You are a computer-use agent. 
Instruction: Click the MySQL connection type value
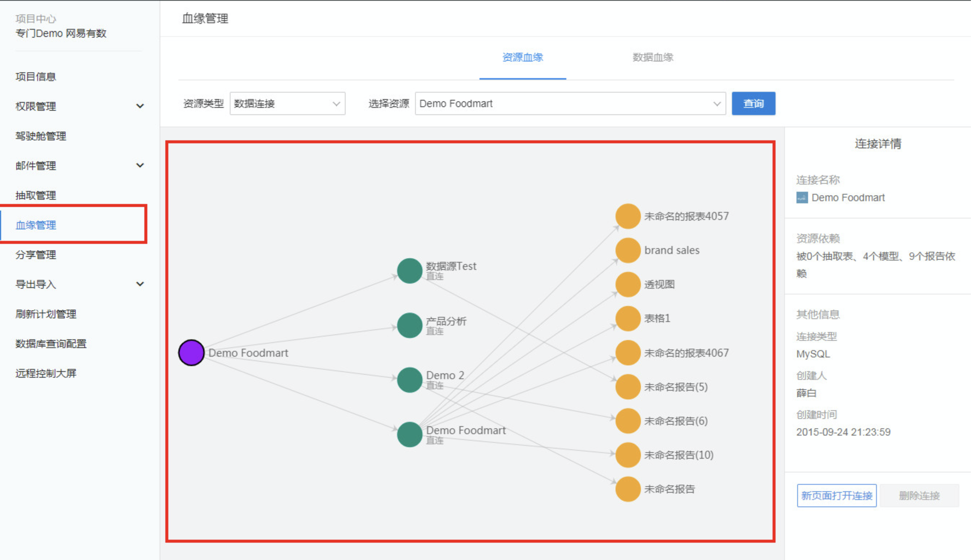[813, 354]
